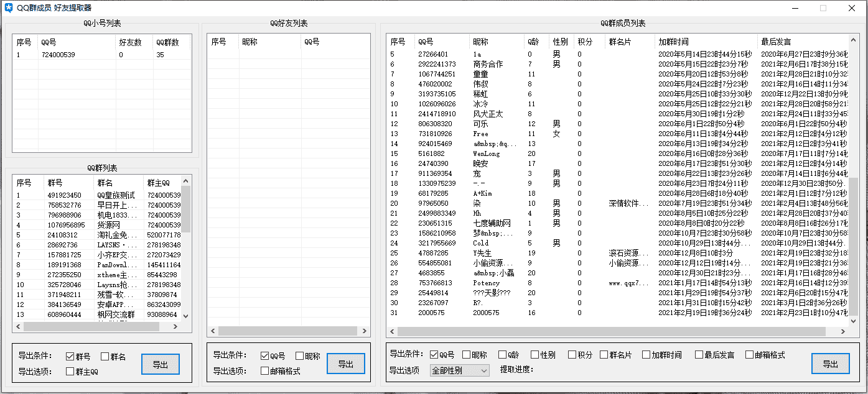Enable the 积分 export checkbox
Viewport: 868px width, 394px height.
click(572, 355)
